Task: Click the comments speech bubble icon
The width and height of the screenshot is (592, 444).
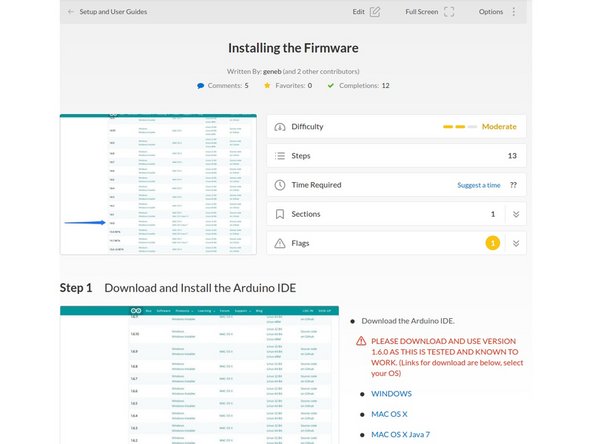Action: click(x=200, y=86)
